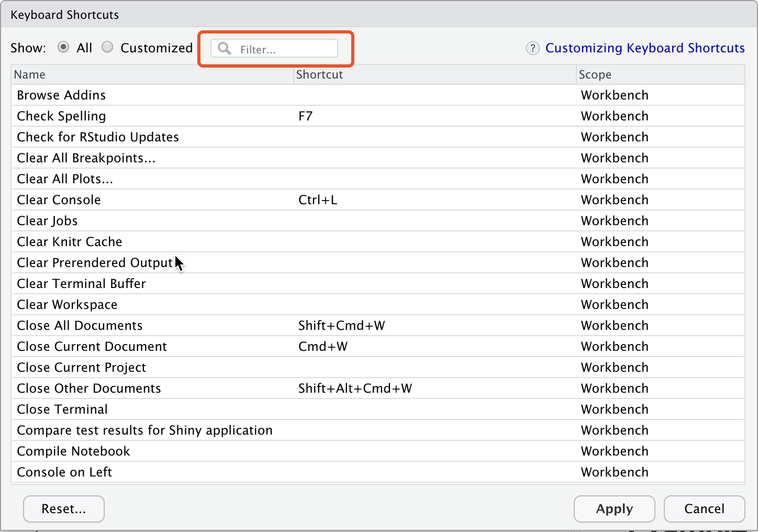
Task: Select the Customized radio button
Action: point(107,48)
